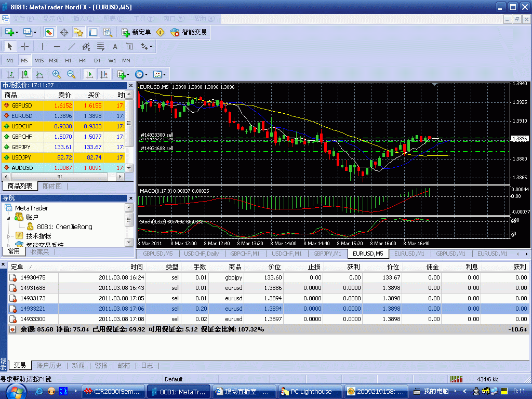The image size is (532, 399).
Task: Open the indicators list dropdown
Action: pyautogui.click(x=123, y=74)
